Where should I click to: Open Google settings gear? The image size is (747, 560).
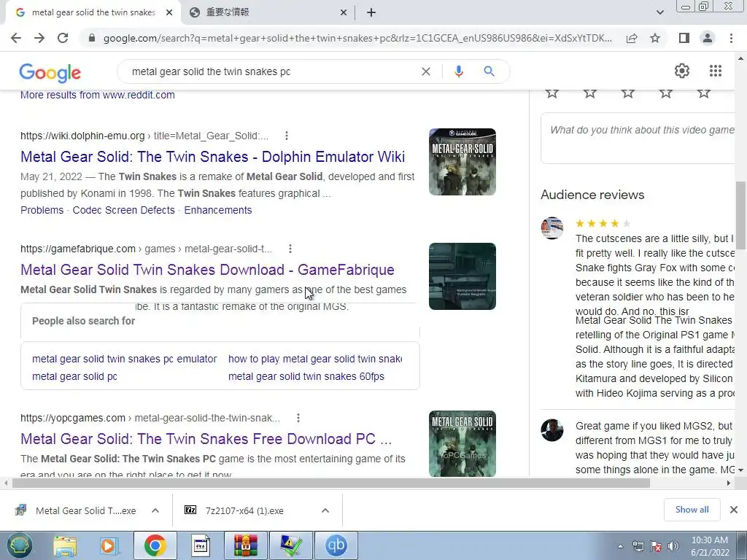(682, 71)
